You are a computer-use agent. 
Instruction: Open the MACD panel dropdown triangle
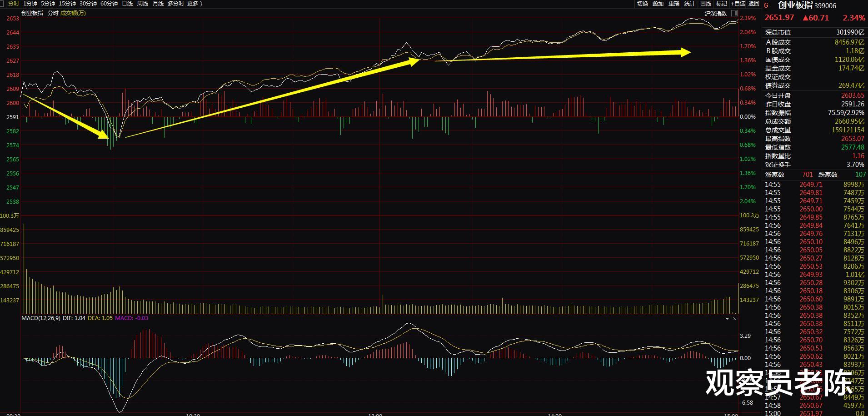click(727, 319)
